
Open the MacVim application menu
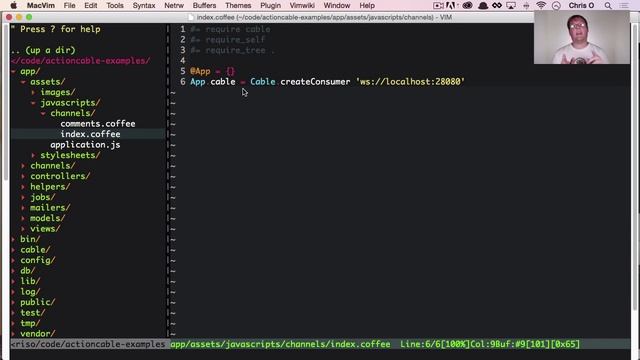pos(40,5)
